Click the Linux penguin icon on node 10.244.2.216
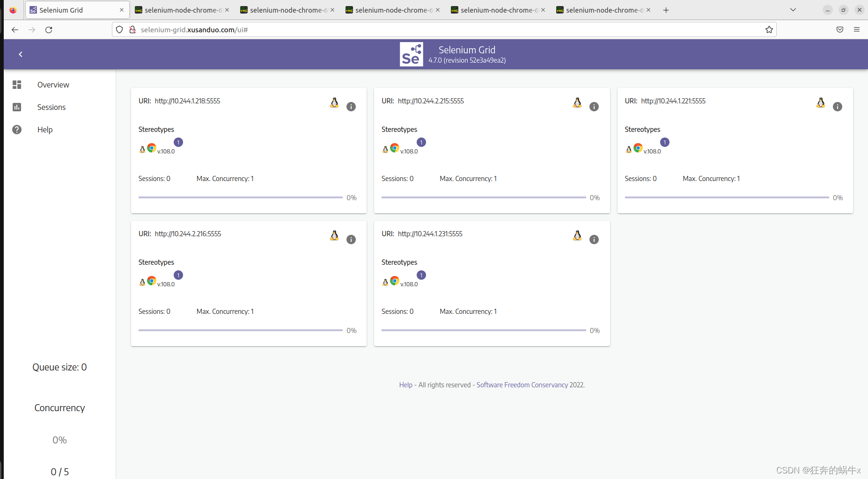The height and width of the screenshot is (479, 868). tap(334, 236)
